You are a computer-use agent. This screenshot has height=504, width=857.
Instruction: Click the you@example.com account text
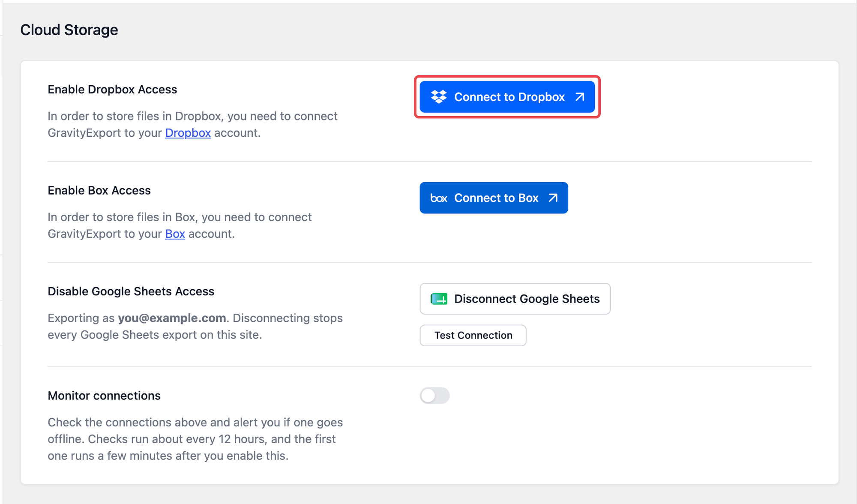[x=172, y=318]
